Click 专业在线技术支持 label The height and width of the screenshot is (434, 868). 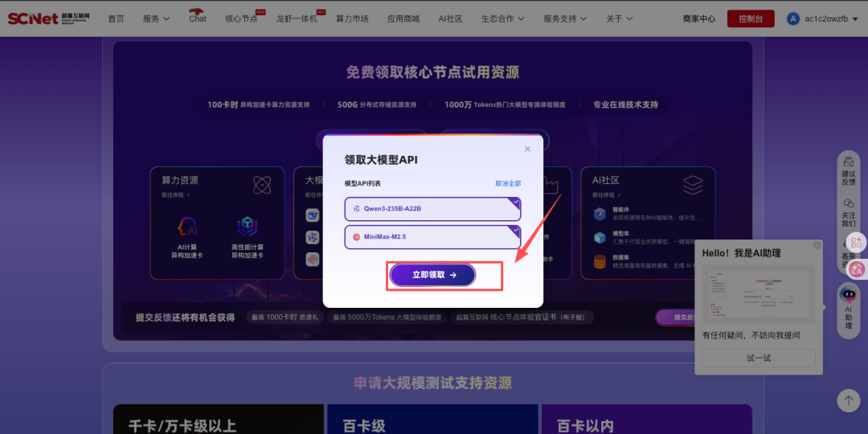point(625,104)
